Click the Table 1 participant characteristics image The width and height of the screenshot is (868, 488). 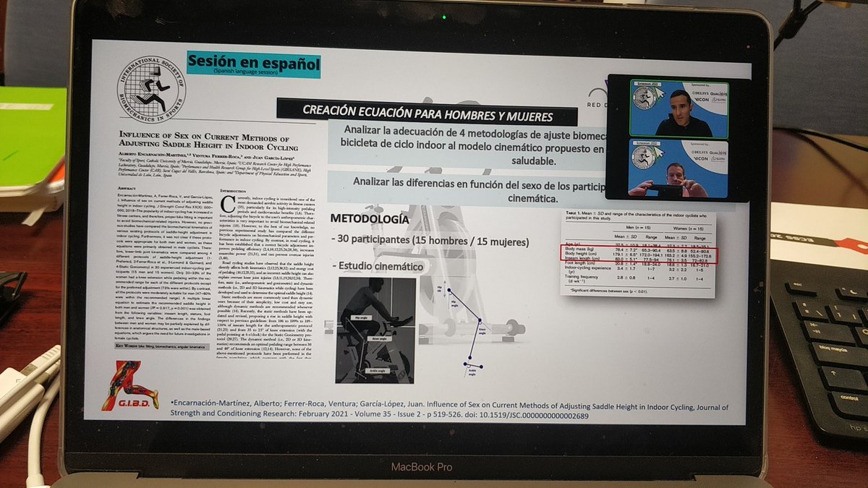(x=637, y=253)
